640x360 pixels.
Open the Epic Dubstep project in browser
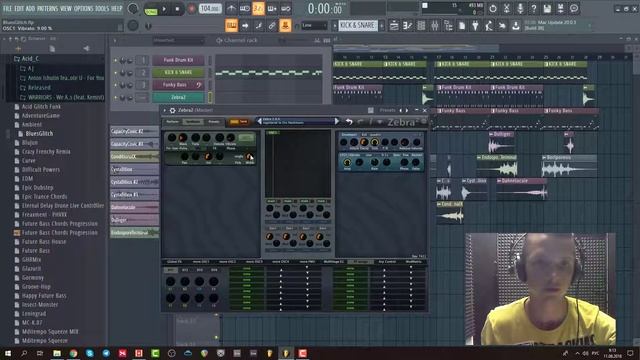[38, 188]
